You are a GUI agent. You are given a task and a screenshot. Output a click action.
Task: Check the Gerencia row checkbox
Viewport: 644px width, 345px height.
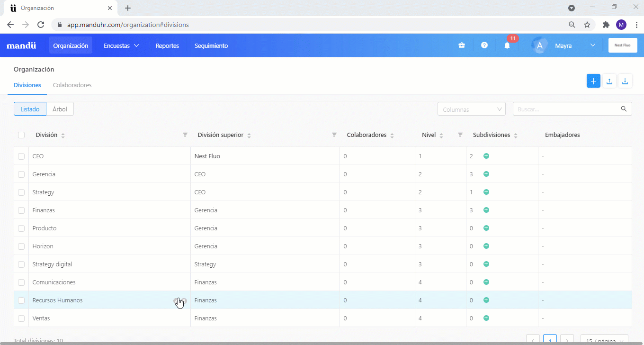(21, 174)
